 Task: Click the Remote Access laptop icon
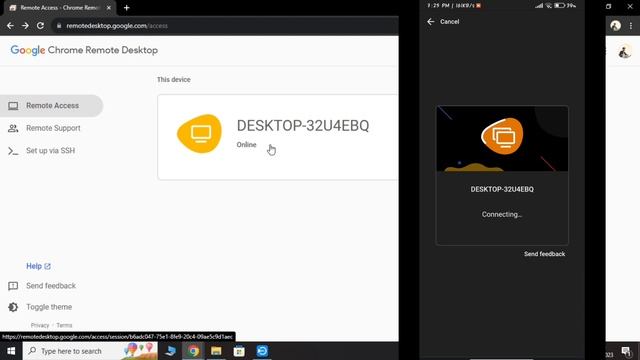pos(13,106)
